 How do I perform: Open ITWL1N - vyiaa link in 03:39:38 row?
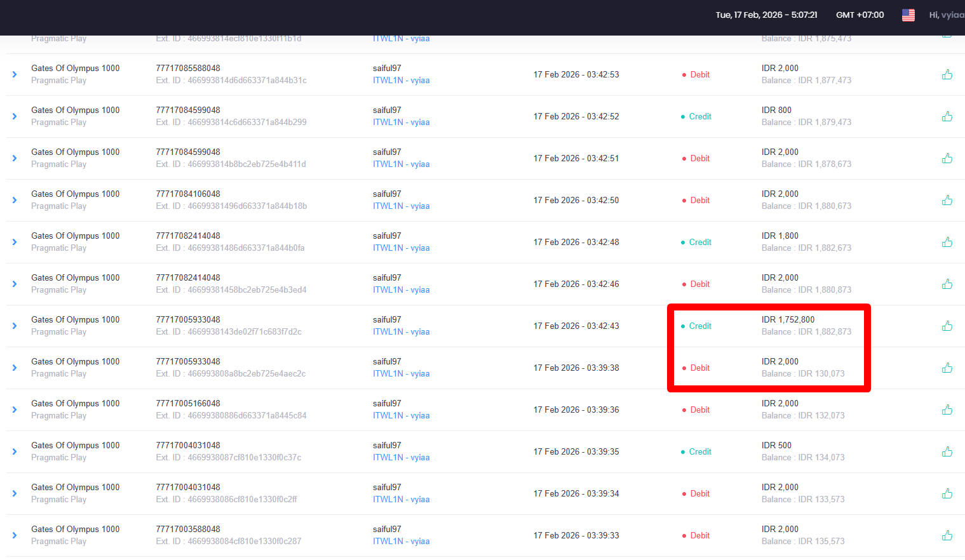click(401, 374)
